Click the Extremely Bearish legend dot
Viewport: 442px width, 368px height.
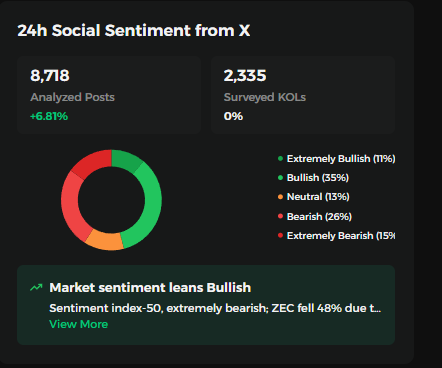pyautogui.click(x=280, y=236)
